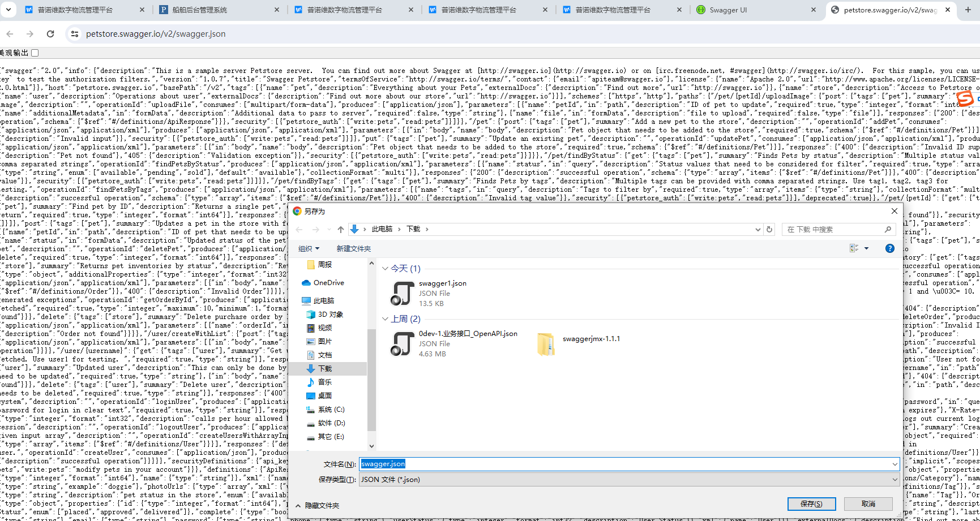Open a new browser tab

pyautogui.click(x=968, y=10)
